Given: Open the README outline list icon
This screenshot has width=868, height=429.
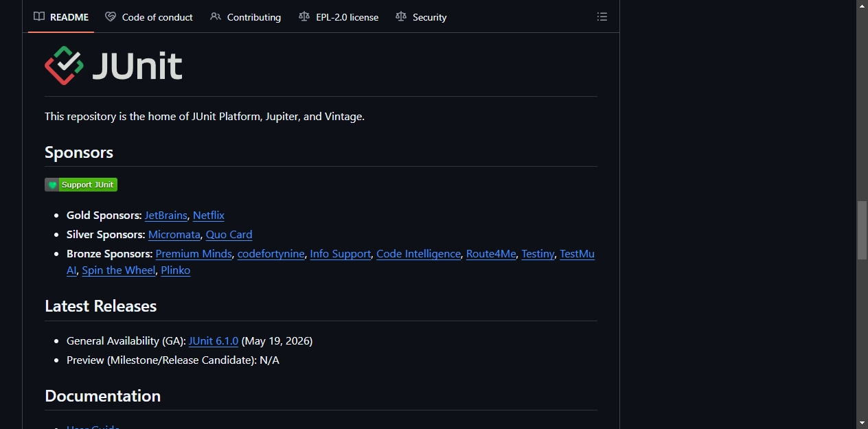Looking at the screenshot, I should (x=602, y=17).
